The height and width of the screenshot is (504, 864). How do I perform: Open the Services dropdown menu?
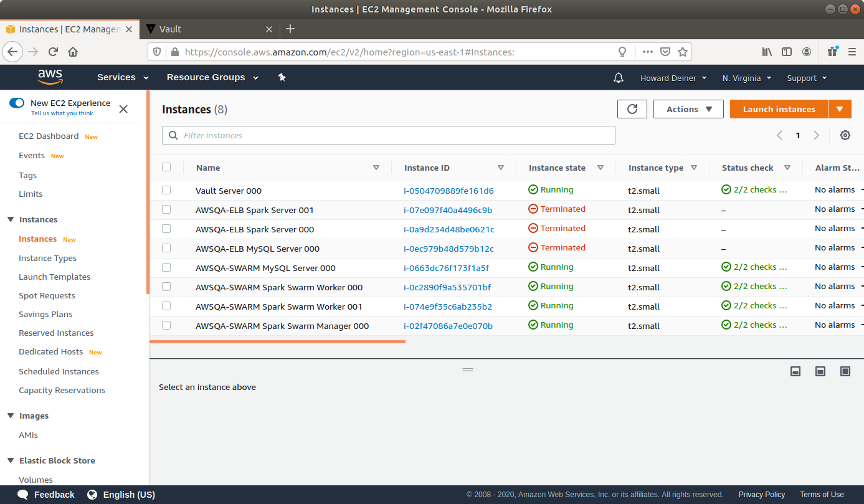point(123,77)
